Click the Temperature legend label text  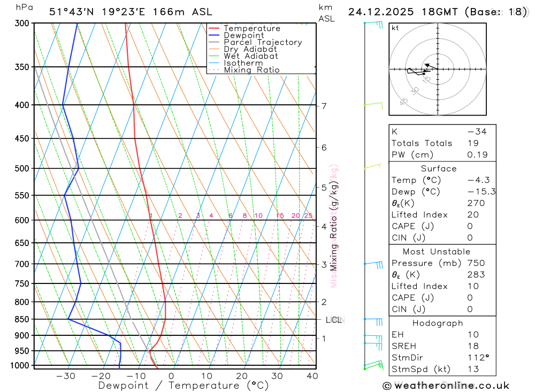[252, 28]
